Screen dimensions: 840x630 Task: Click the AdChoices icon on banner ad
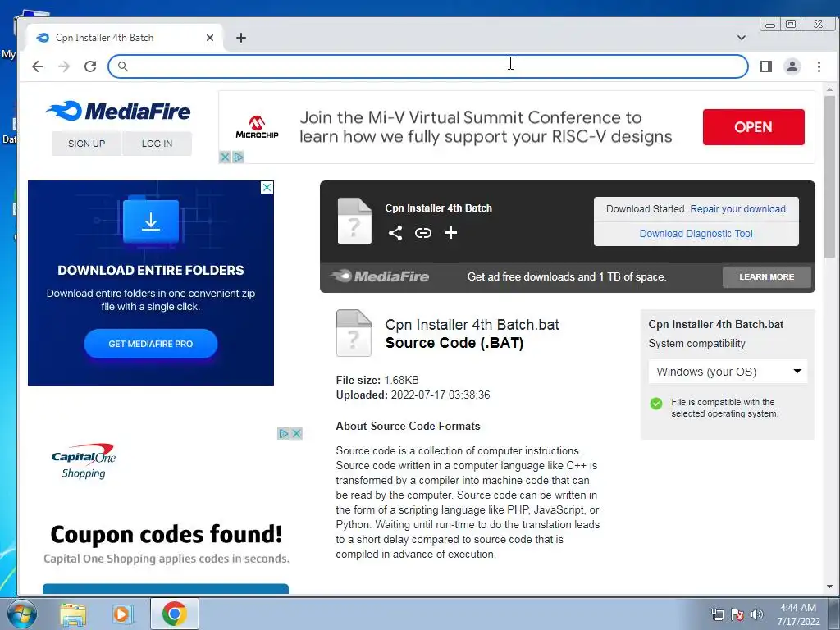click(239, 157)
